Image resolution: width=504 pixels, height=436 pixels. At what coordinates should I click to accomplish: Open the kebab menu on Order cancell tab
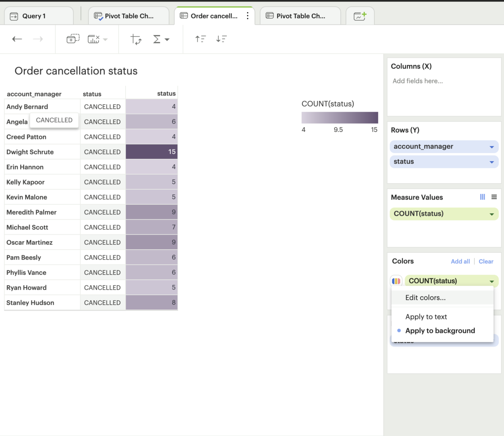tap(247, 15)
